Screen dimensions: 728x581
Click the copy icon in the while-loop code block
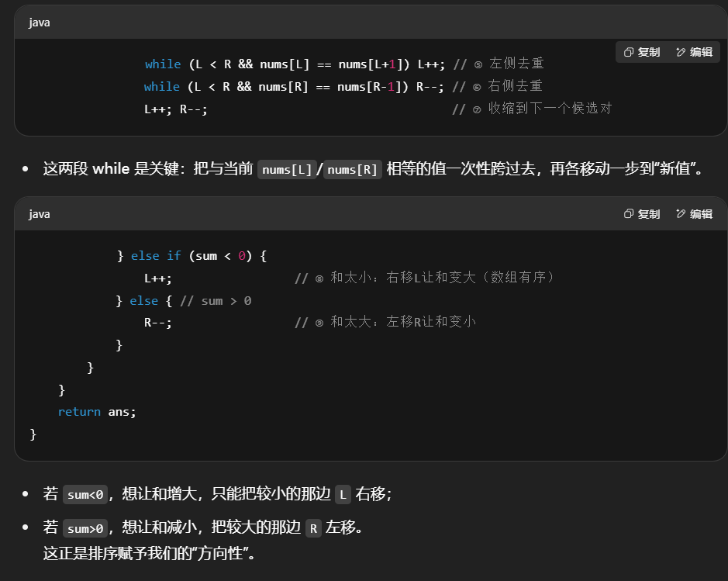(629, 52)
